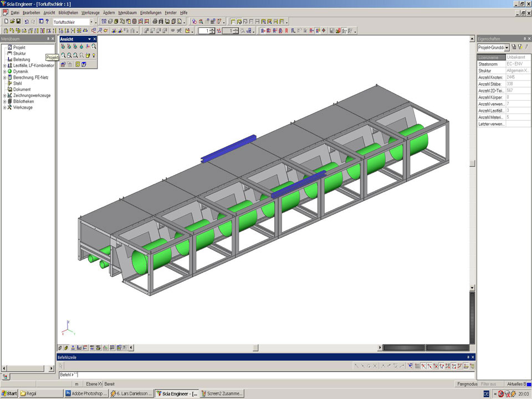Viewport: 532px width, 399px height.
Task: Click the light bulb icon in Ansicht panel
Action: pyautogui.click(x=94, y=55)
